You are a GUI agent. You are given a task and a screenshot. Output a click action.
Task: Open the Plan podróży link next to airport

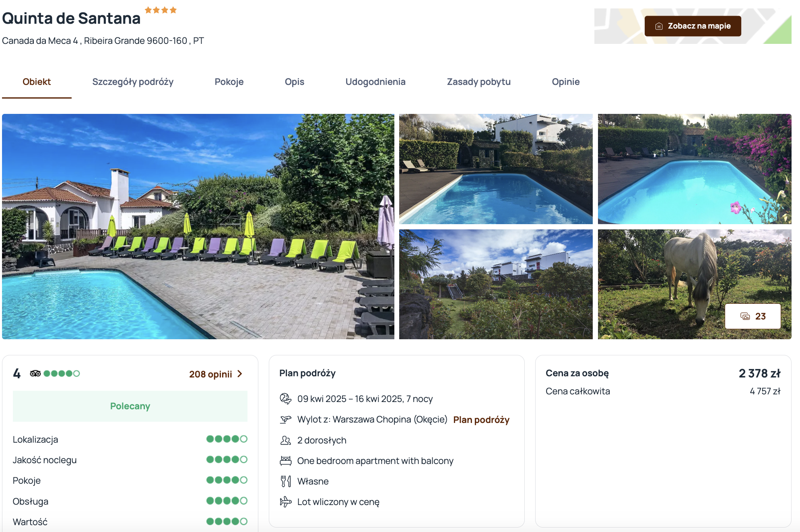481,420
